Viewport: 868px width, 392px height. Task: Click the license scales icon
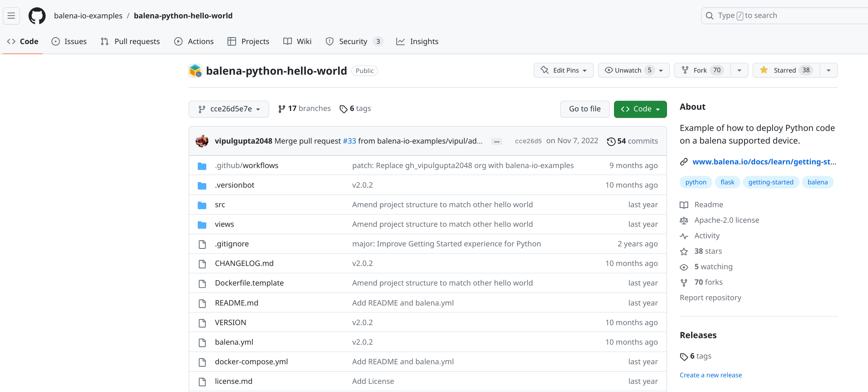(684, 221)
